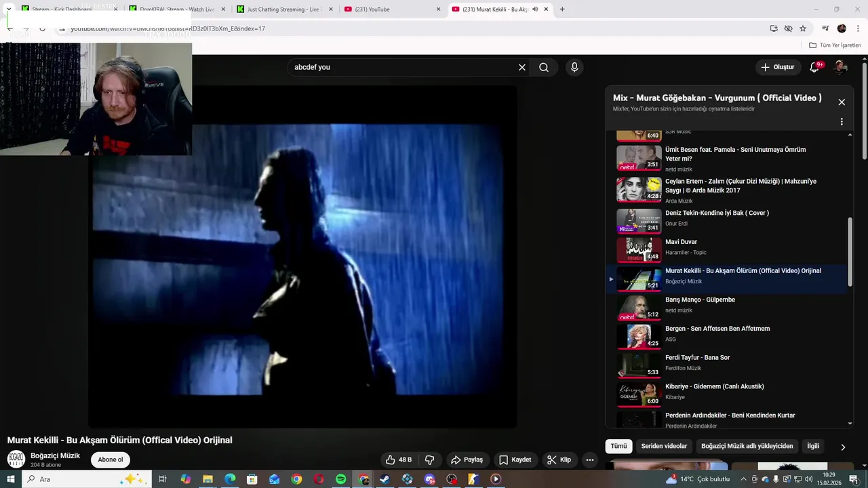Switch to DomKIRAL Stream browser tab

point(176,9)
